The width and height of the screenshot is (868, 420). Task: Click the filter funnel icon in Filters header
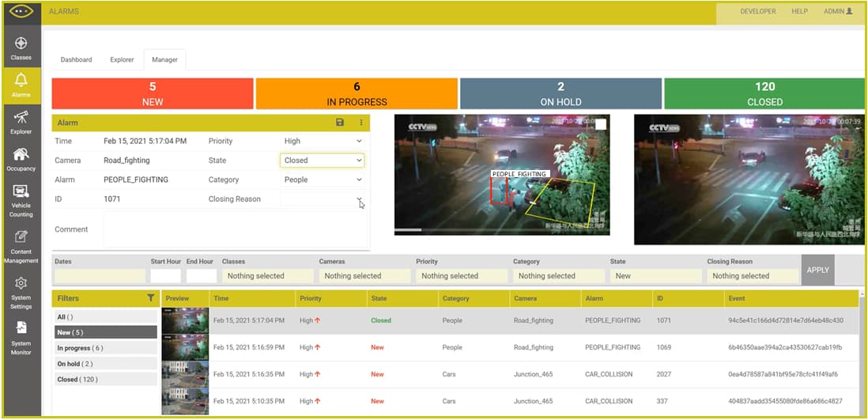point(150,298)
